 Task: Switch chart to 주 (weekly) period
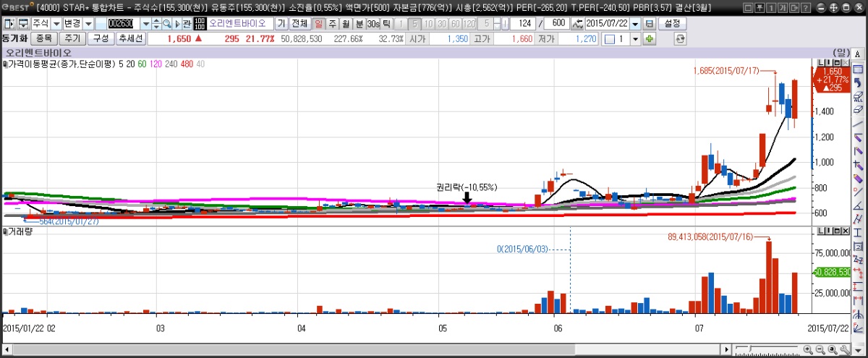[x=333, y=24]
